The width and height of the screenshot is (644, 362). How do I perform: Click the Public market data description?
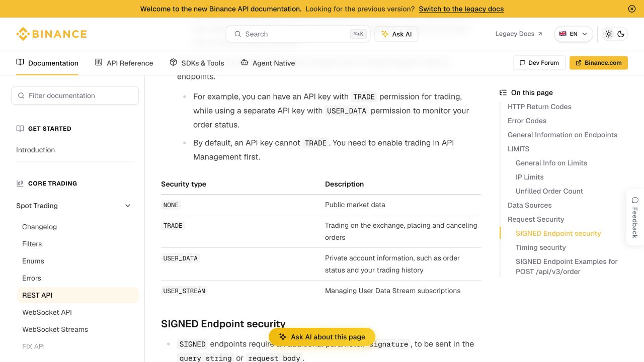click(x=355, y=205)
